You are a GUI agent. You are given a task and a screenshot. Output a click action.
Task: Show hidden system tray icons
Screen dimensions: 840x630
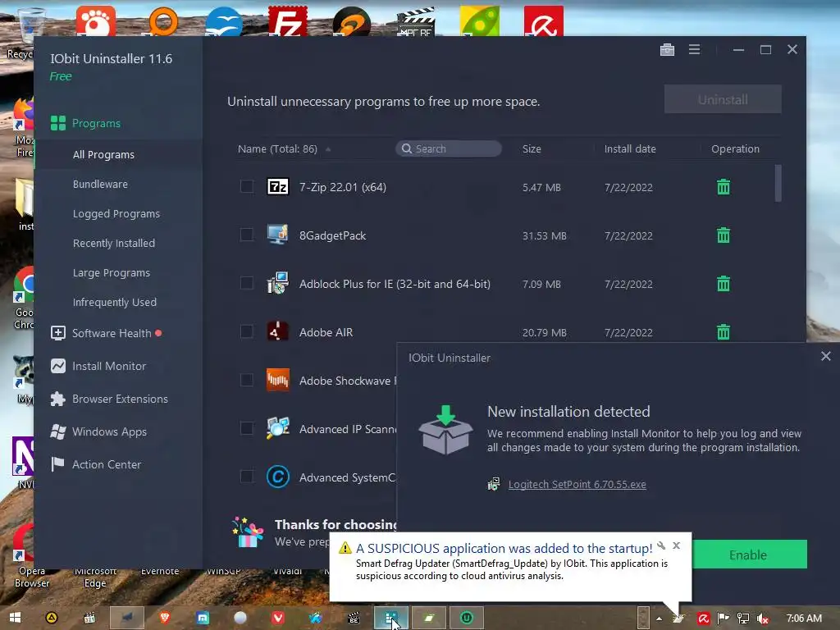659,619
